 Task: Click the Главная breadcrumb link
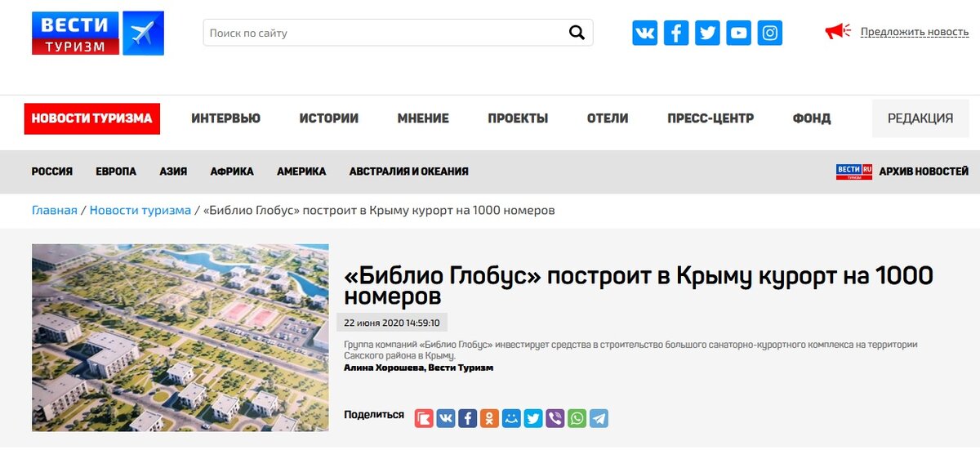click(55, 210)
